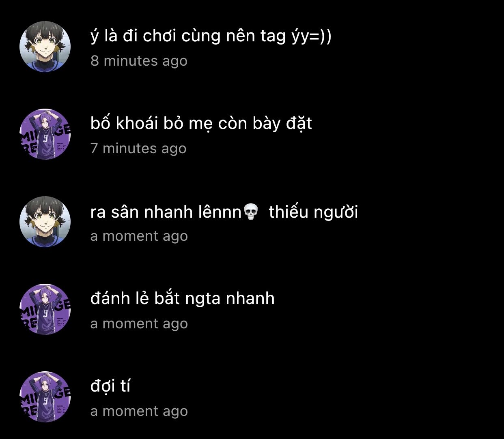Click the text "thiếu người" after the skull
504x439 pixels.
click(313, 212)
